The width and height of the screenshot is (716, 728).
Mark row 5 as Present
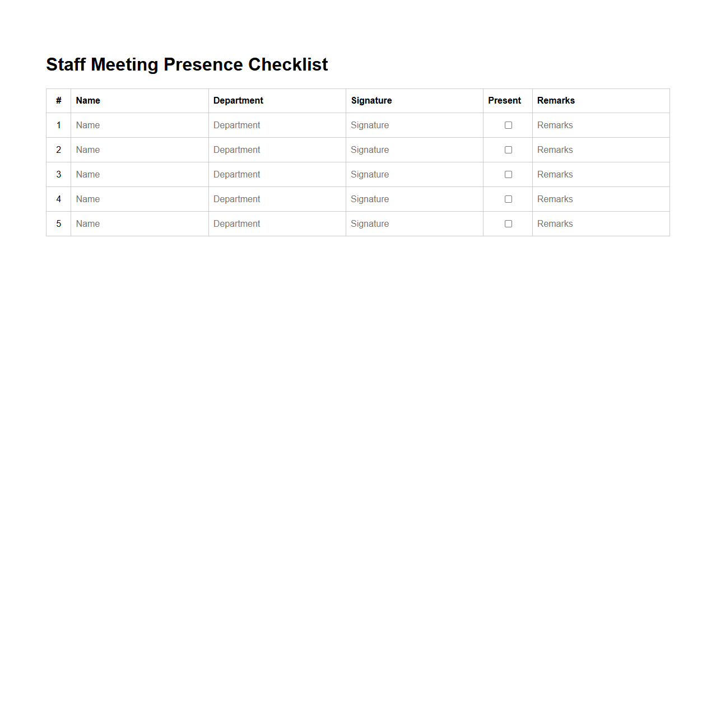tap(508, 223)
